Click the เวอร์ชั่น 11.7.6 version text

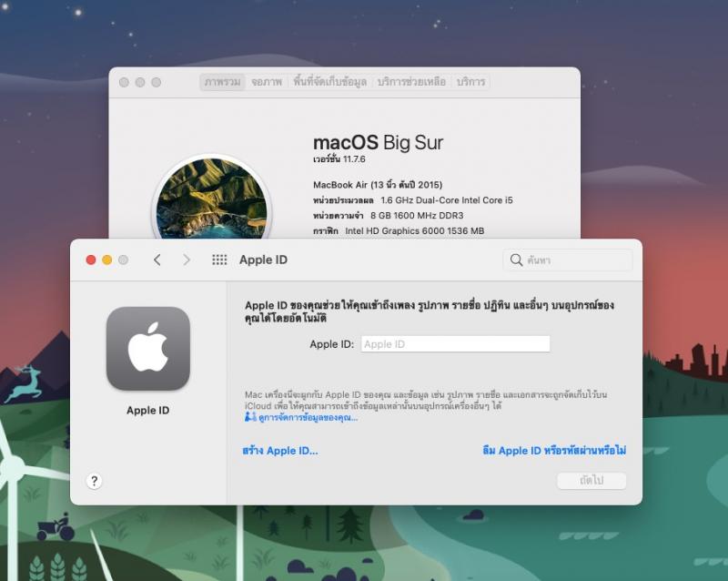point(339,159)
